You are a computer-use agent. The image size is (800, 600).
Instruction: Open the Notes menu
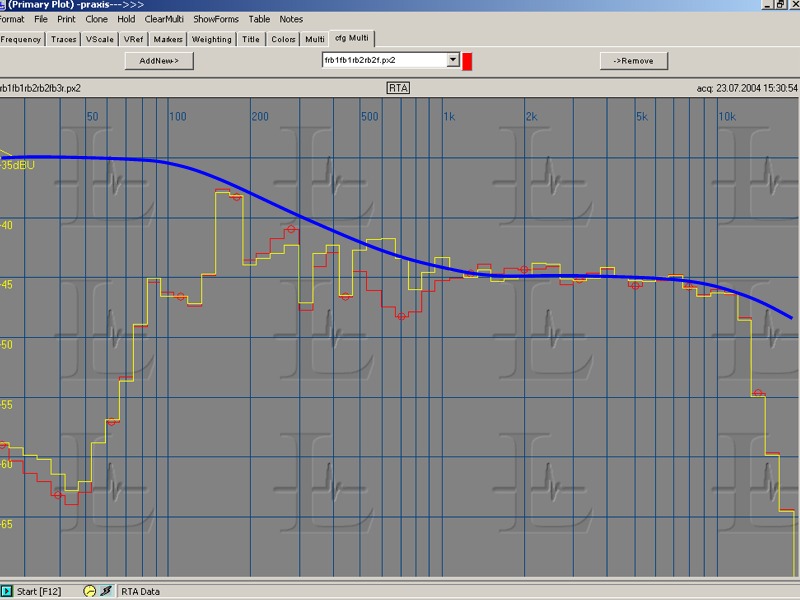(291, 19)
